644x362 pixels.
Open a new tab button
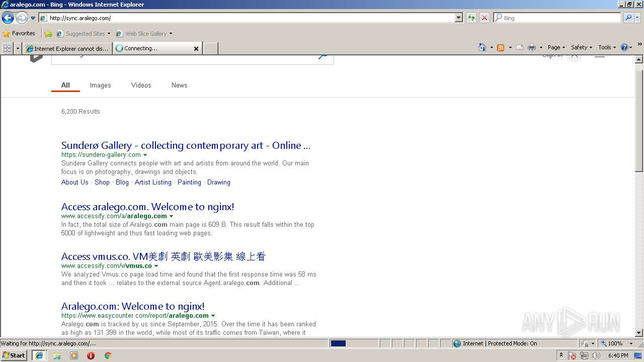click(211, 49)
